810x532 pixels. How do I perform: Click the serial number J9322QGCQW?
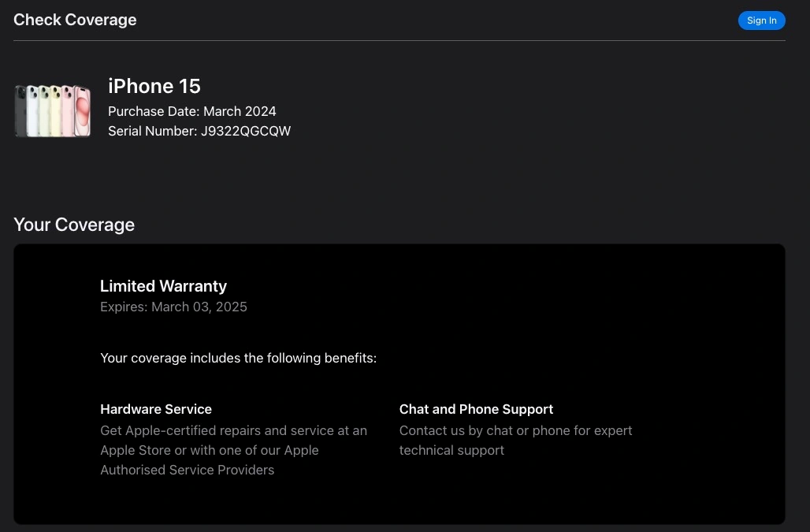(245, 131)
